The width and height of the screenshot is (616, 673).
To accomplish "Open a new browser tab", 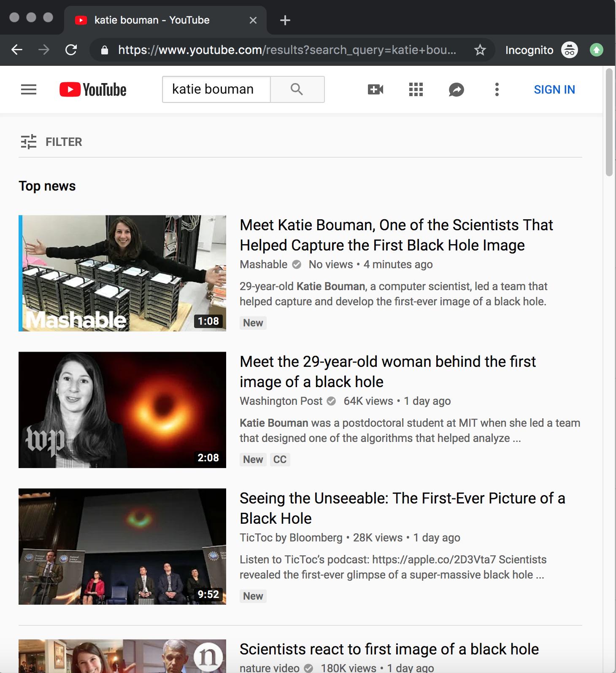I will [285, 20].
